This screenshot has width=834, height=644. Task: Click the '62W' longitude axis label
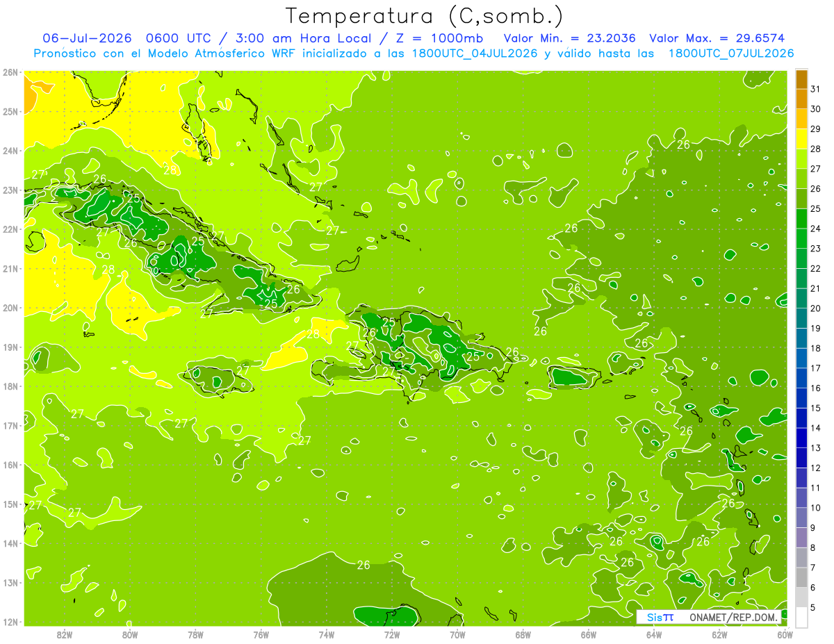(720, 634)
